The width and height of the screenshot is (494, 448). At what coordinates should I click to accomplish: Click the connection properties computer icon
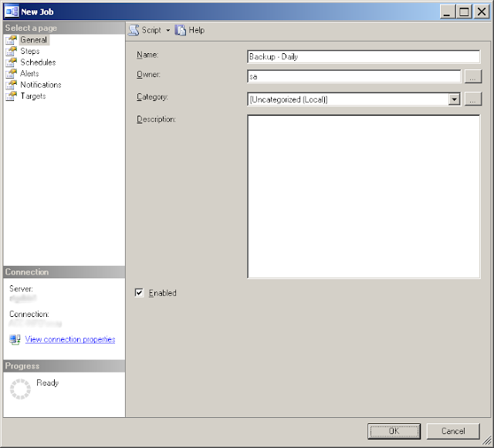[15, 339]
